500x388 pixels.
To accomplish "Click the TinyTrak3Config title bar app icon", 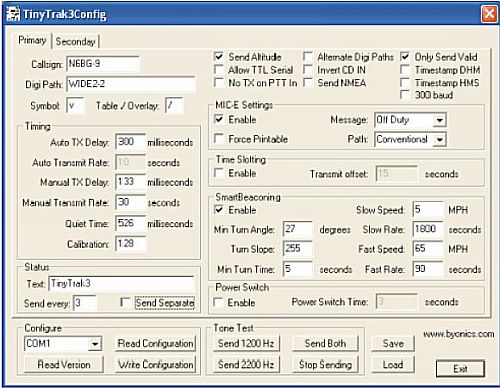I will 13,14.
